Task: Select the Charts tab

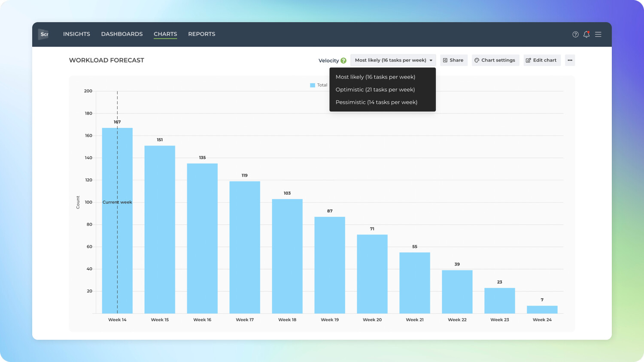Action: point(165,34)
